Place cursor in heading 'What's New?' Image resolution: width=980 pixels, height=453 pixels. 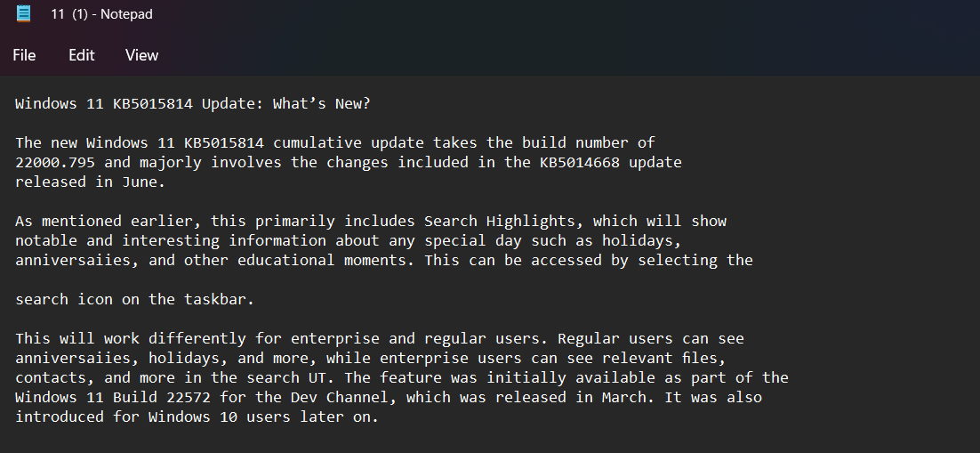pos(322,103)
